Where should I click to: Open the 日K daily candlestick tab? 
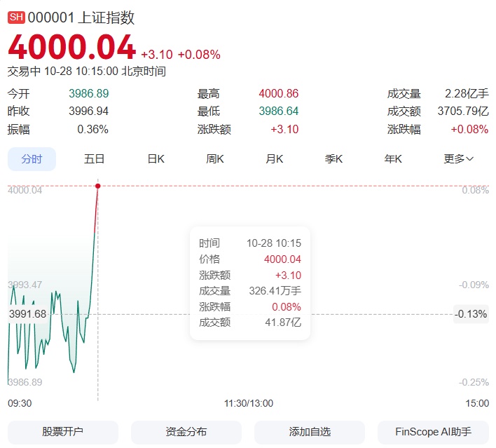[x=156, y=159]
